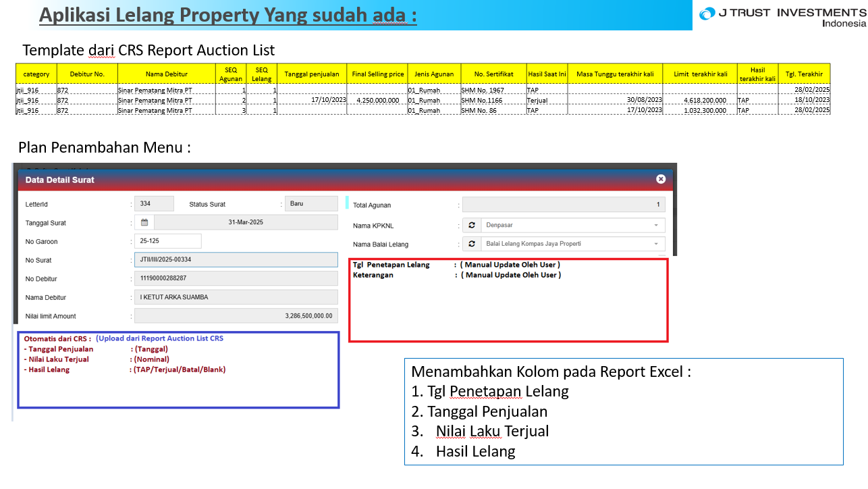This screenshot has width=868, height=489.
Task: Click the Tgl Penetapan Lelang label in red box
Action: (x=391, y=265)
